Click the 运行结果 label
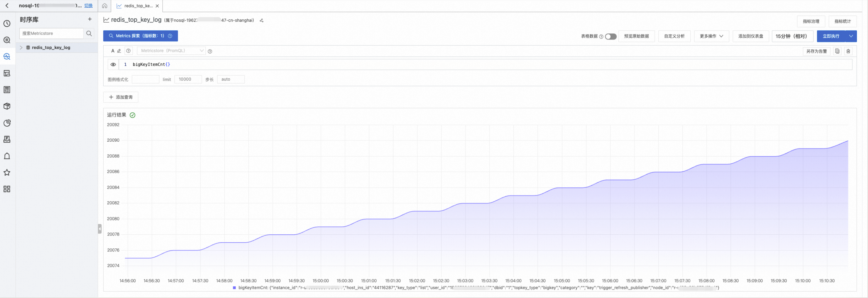The width and height of the screenshot is (868, 298). tap(116, 115)
